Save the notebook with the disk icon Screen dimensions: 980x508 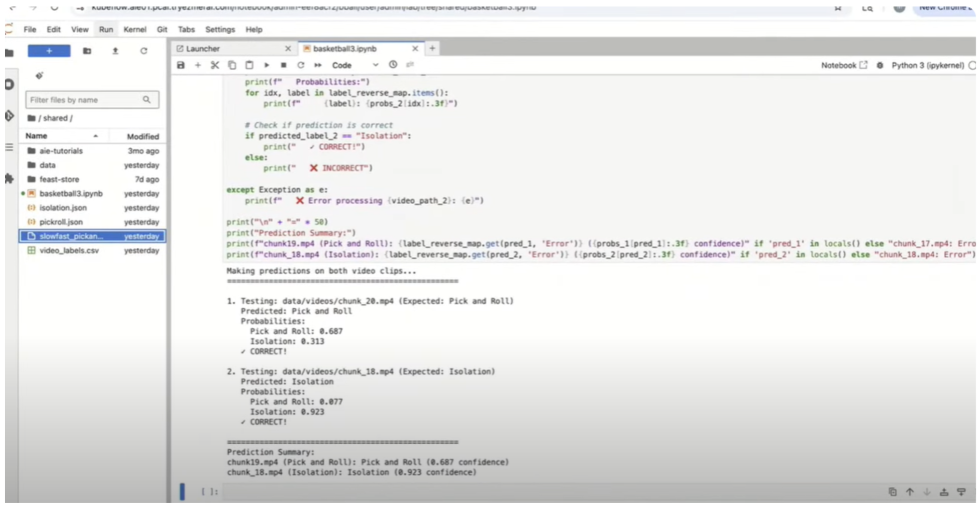tap(181, 65)
